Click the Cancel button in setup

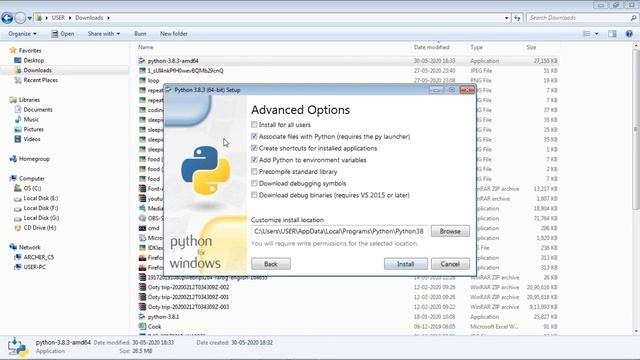click(450, 264)
